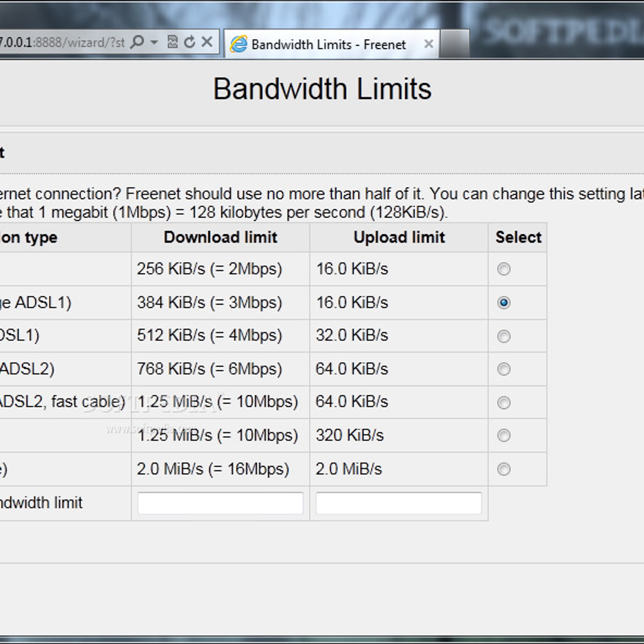Choose the 768 KiB/s (6Mbps) radio
The height and width of the screenshot is (644, 644).
pyautogui.click(x=504, y=369)
